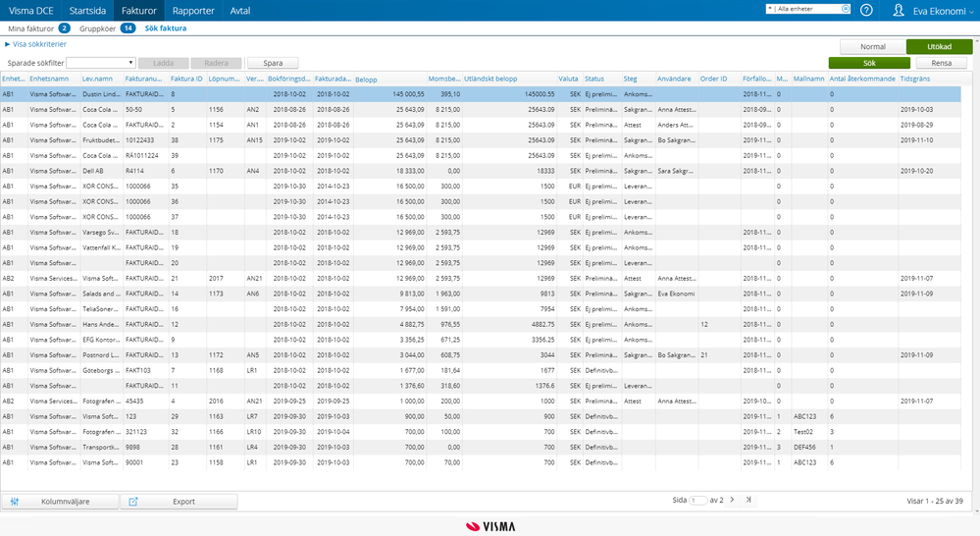Click the Radera button

(216, 63)
